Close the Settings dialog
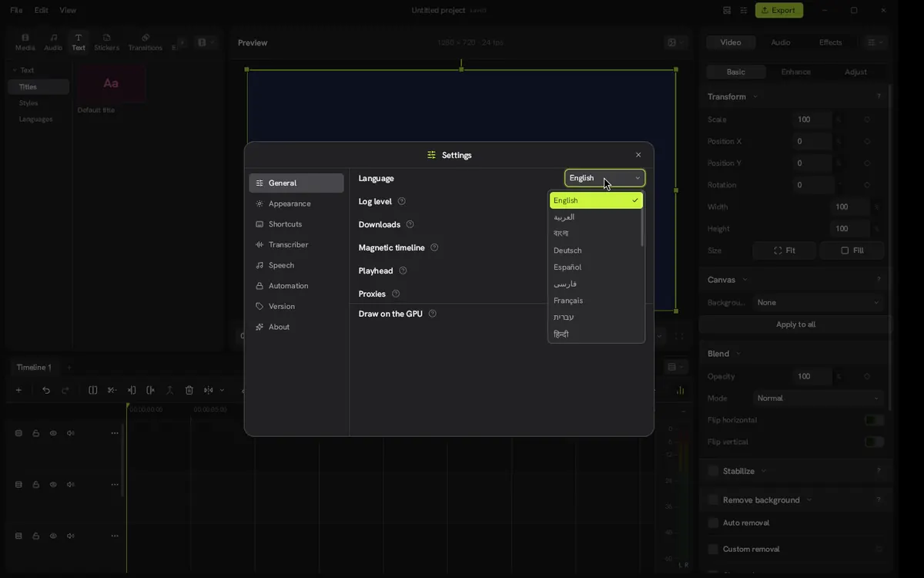This screenshot has width=924, height=578. coord(638,155)
